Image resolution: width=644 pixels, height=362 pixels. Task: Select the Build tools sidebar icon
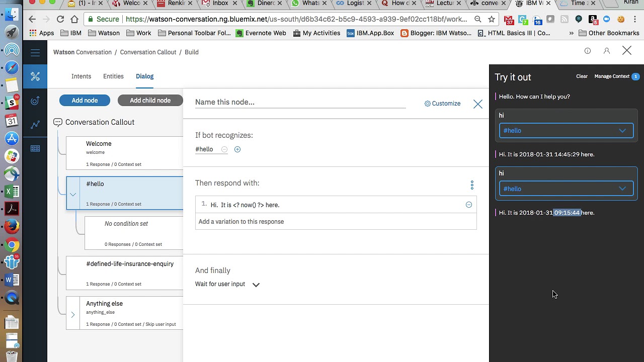coord(35,76)
